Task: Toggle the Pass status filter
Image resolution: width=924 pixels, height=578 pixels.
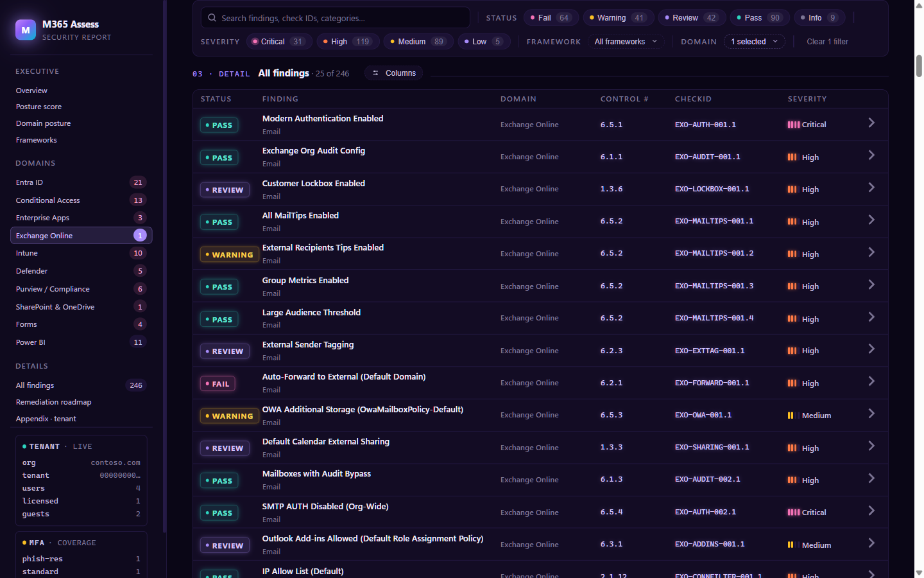Action: point(760,18)
